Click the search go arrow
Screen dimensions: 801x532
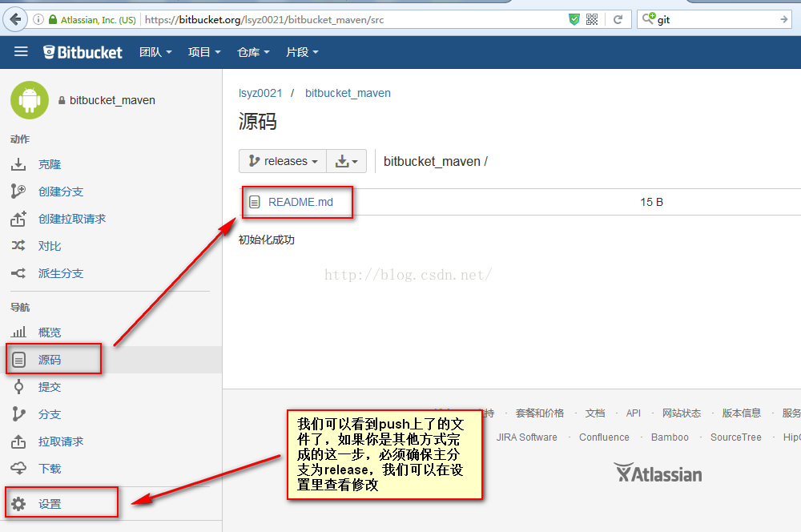(784, 19)
